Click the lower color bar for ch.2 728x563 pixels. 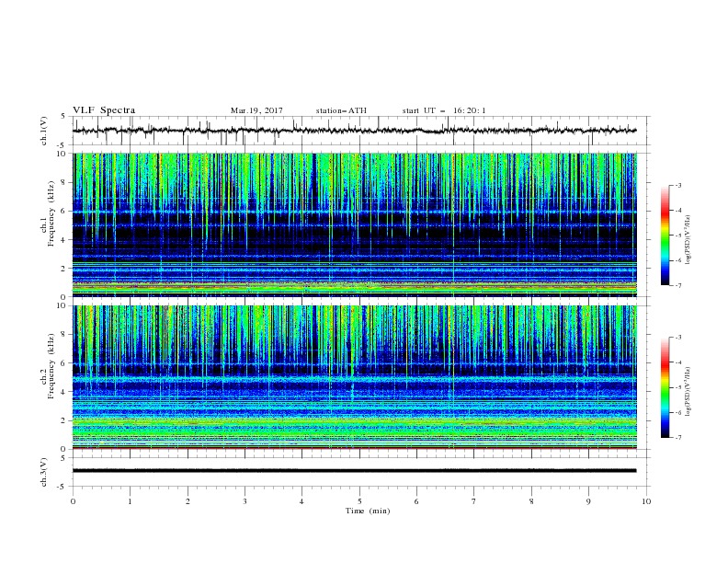(x=665, y=387)
